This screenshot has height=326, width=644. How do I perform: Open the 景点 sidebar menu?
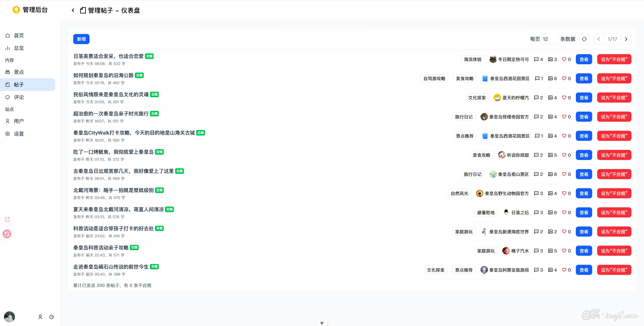pyautogui.click(x=19, y=72)
